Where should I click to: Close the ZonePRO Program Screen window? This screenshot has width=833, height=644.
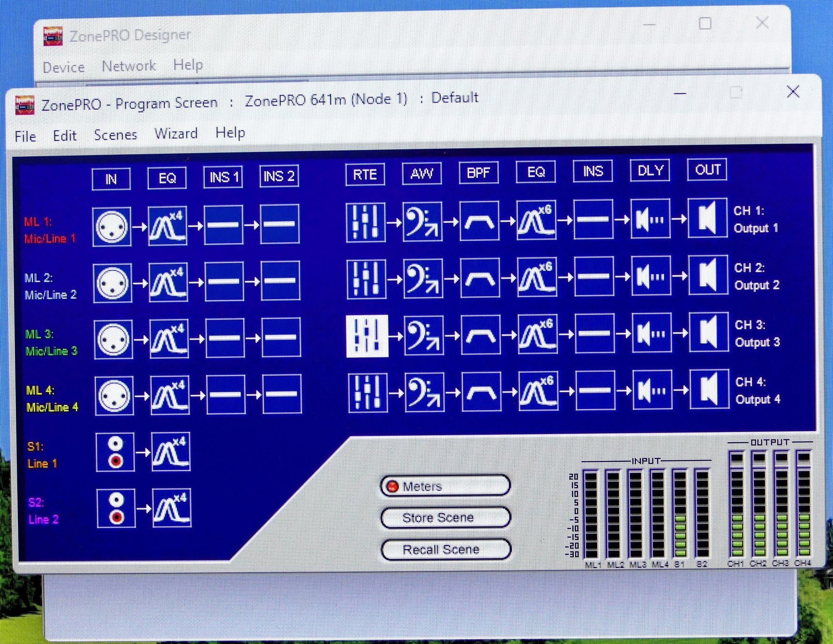tap(793, 92)
